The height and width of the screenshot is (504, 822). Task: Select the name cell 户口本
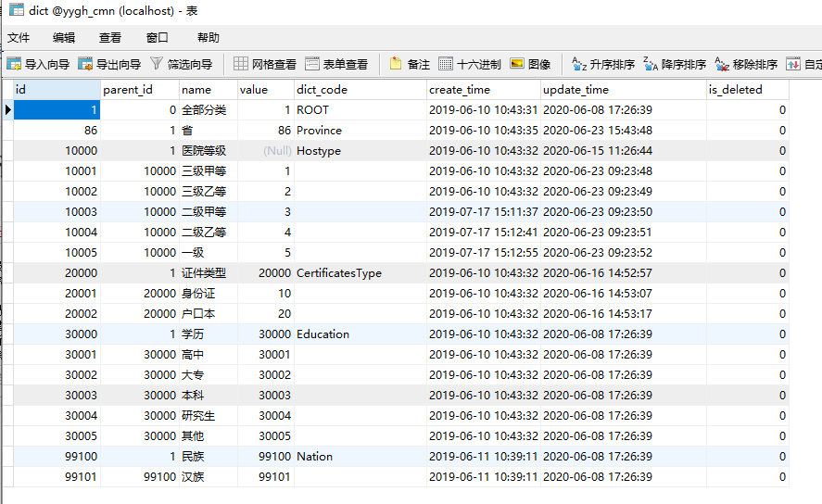tap(209, 314)
